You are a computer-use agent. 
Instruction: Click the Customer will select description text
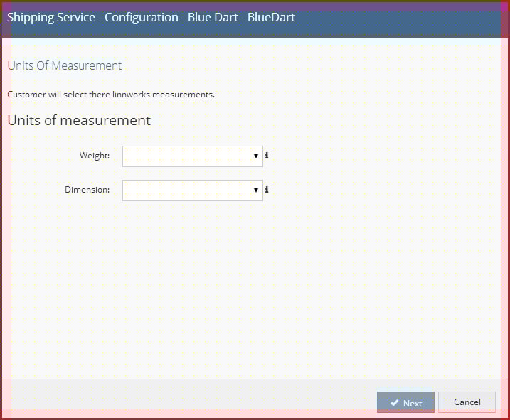tap(111, 95)
